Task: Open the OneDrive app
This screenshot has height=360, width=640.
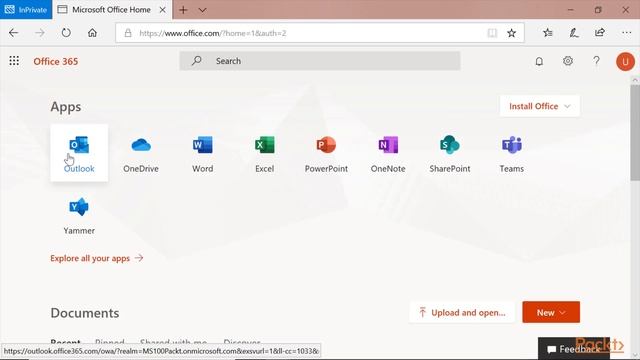Action: click(141, 153)
